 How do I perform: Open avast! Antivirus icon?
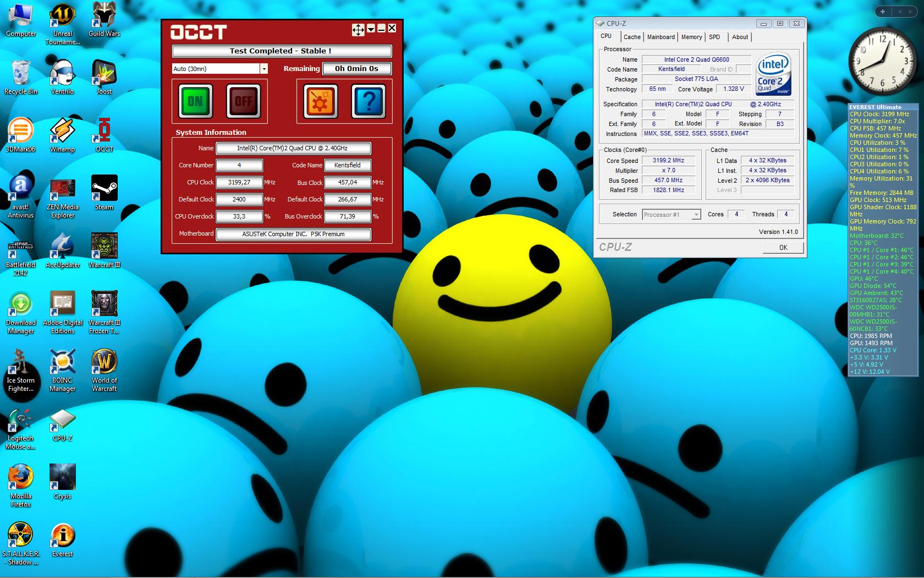(x=21, y=197)
